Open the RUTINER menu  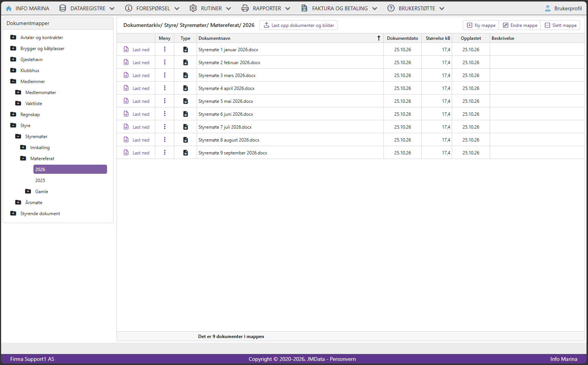(x=210, y=8)
